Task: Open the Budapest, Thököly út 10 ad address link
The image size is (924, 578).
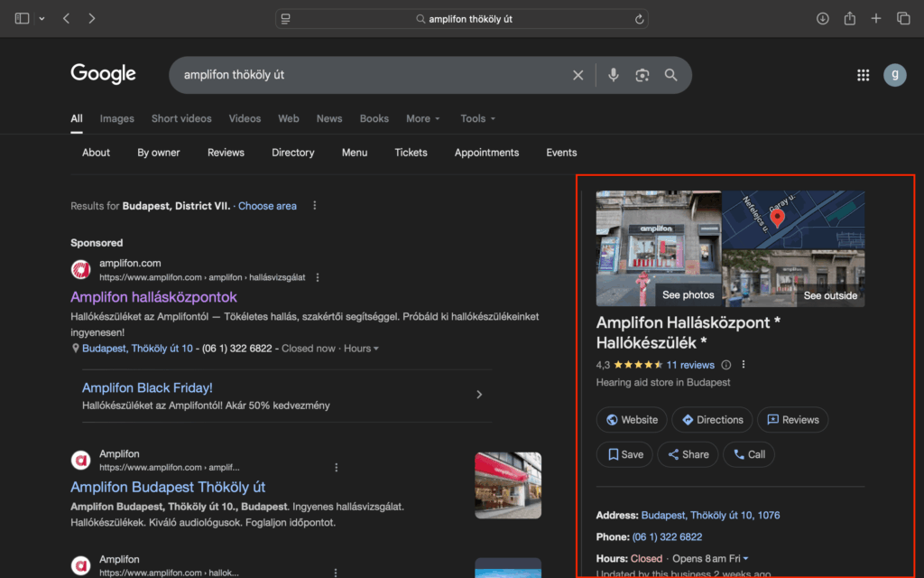Action: click(x=137, y=349)
